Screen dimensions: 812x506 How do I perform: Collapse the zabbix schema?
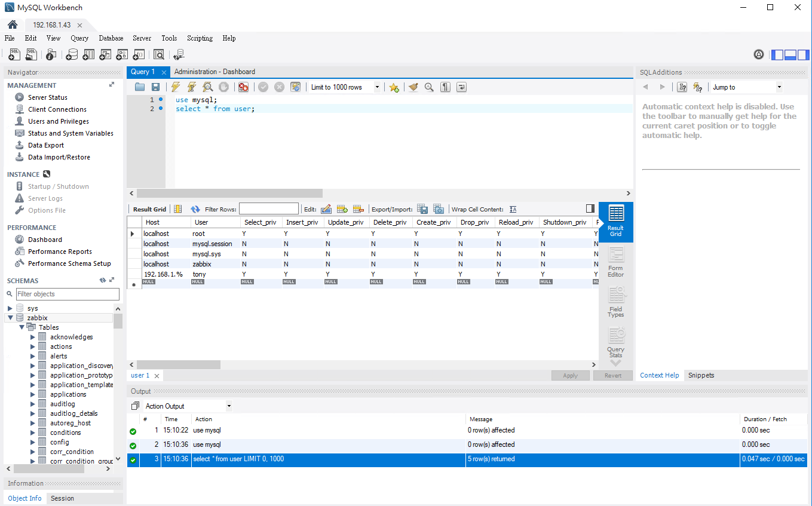click(10, 318)
